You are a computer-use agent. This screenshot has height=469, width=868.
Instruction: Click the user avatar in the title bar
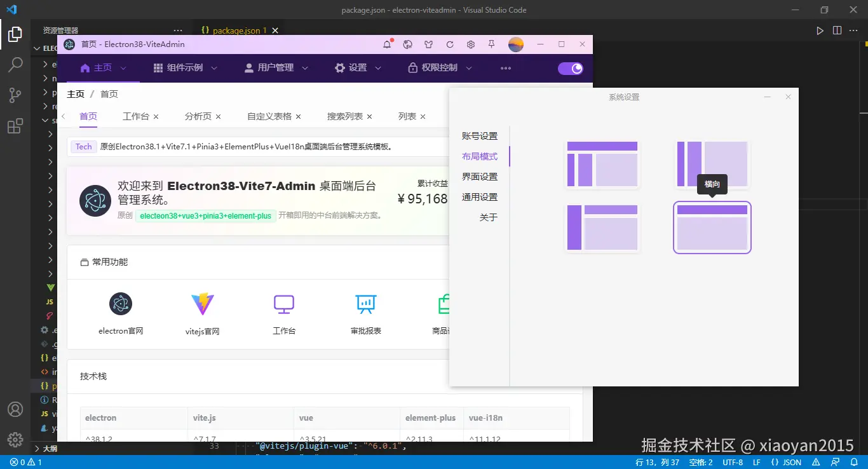[x=515, y=44]
